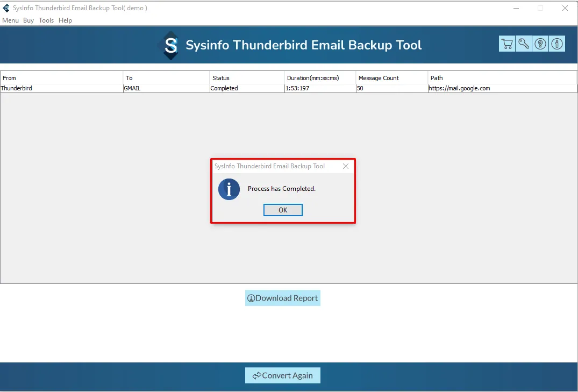
Task: Click the Status column header
Action: pos(247,78)
